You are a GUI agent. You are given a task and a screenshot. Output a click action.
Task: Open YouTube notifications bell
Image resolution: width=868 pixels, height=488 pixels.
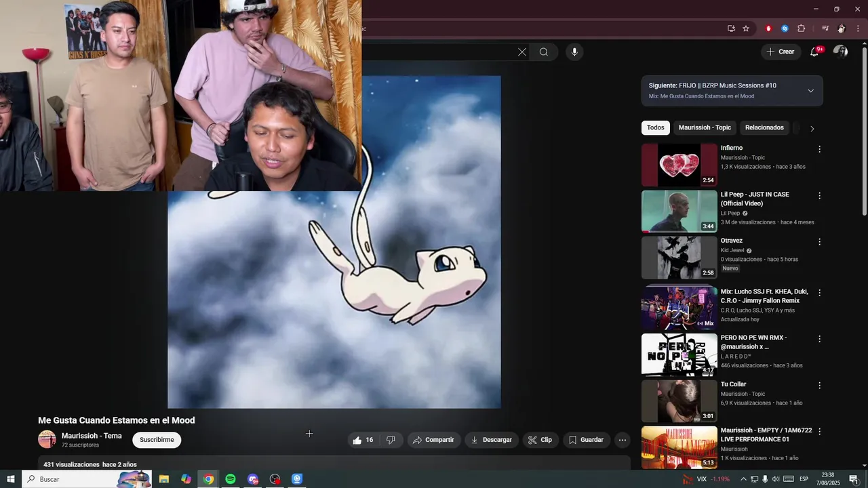(x=815, y=52)
